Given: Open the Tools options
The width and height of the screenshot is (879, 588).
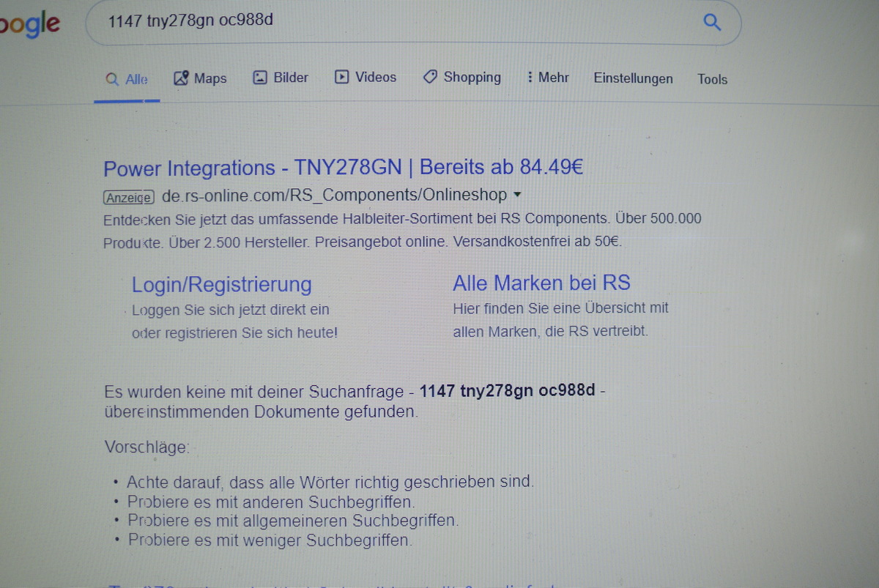Looking at the screenshot, I should 712,79.
